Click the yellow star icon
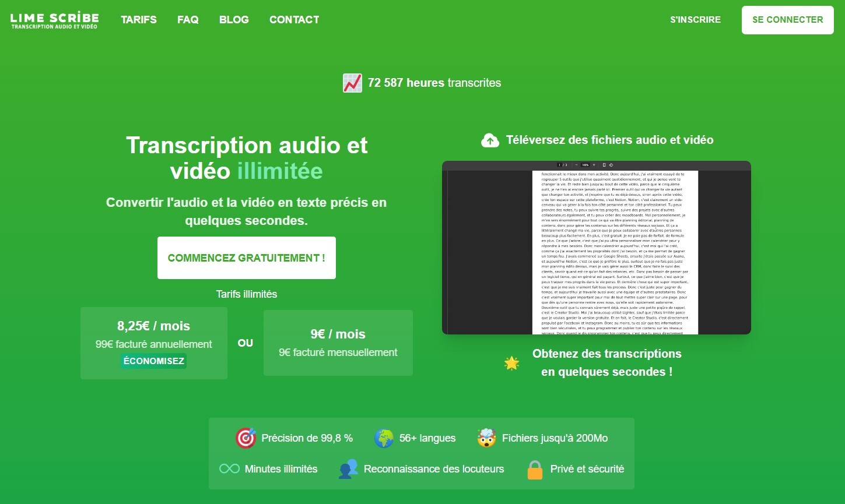The image size is (845, 504). [511, 363]
